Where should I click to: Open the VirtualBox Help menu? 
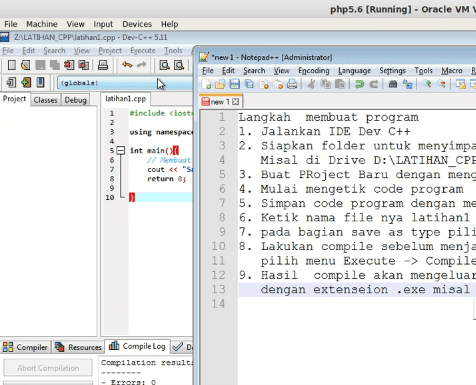[169, 24]
